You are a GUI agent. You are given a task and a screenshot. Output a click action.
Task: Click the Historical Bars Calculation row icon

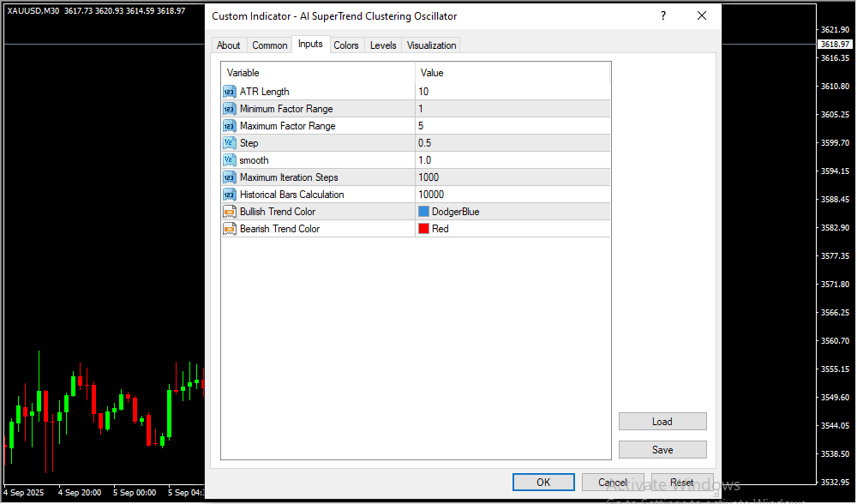pyautogui.click(x=229, y=195)
